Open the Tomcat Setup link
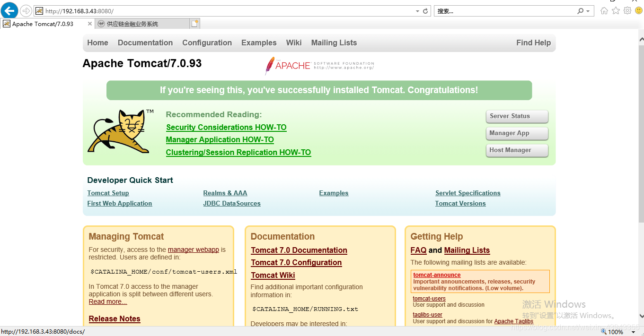The image size is (644, 336). tap(108, 193)
